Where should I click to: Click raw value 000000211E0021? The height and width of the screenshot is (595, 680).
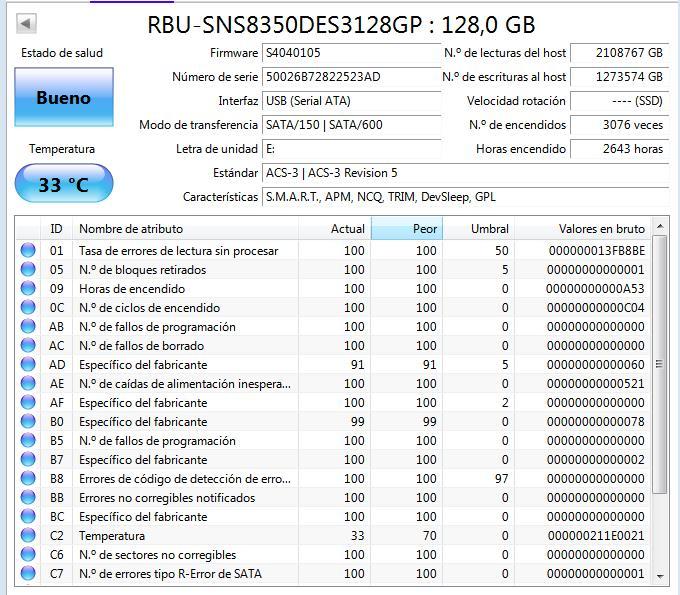597,536
